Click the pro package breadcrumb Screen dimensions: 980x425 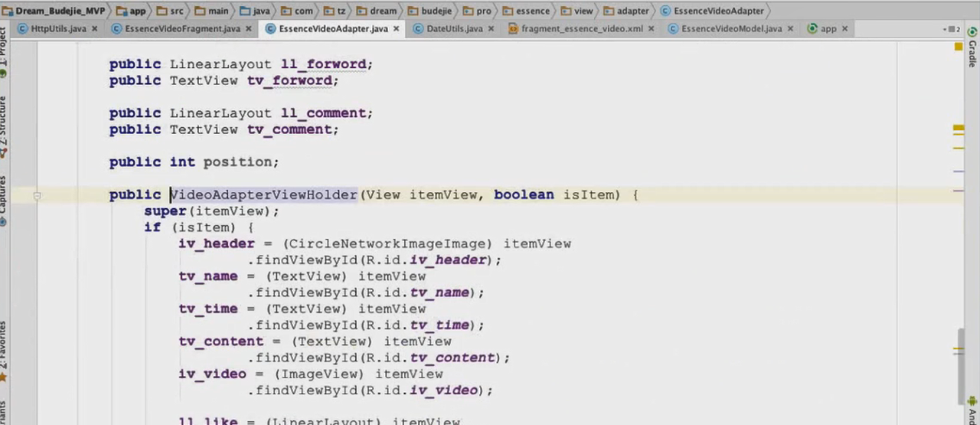click(477, 11)
